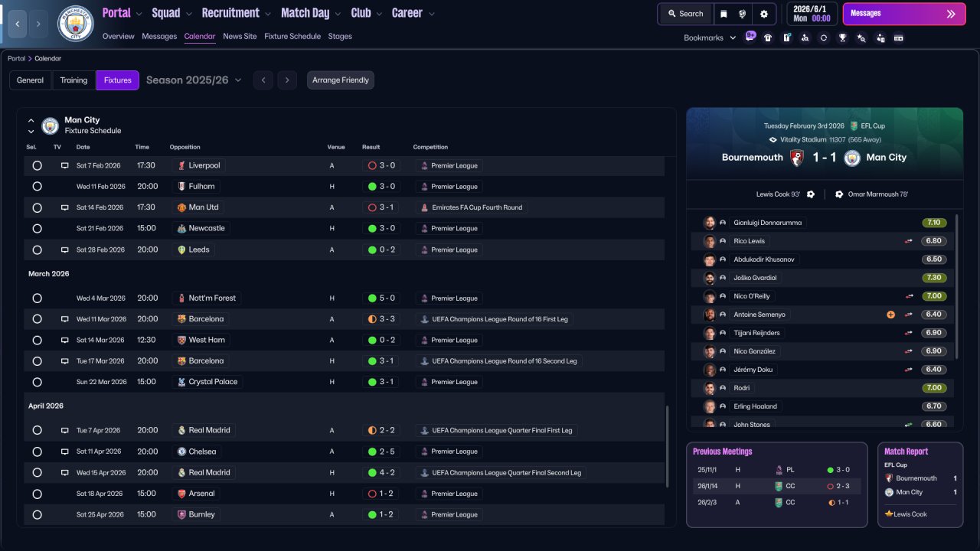The image size is (980, 551).
Task: Click the ticket-shaped bookmark icon
Action: (x=899, y=37)
